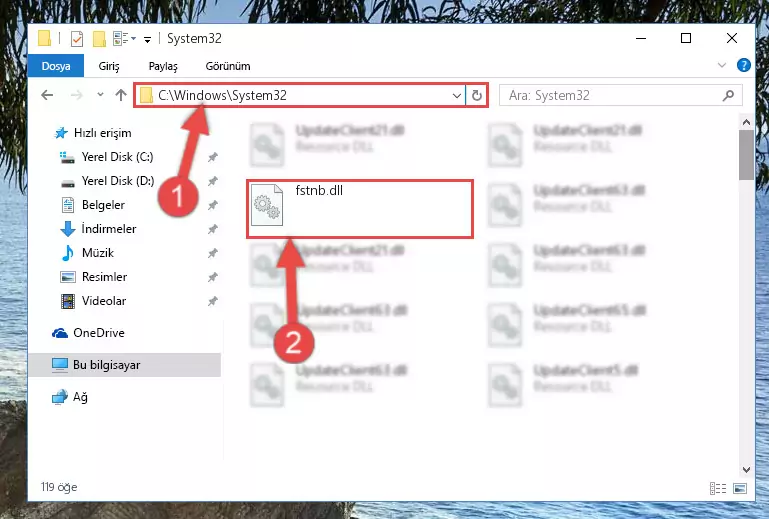Expand the ribbon with the chevron

click(722, 65)
